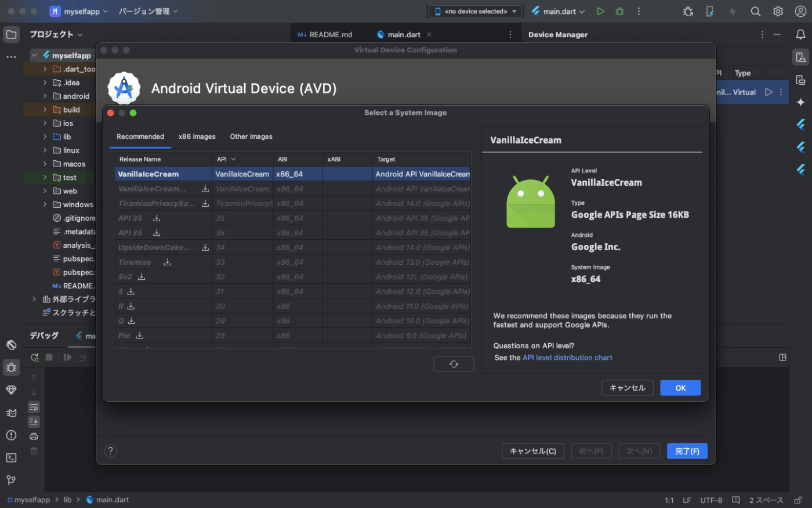Viewport: 812px width, 508px height.
Task: Open the Gemini sparkle sidebar icon
Action: 800,102
